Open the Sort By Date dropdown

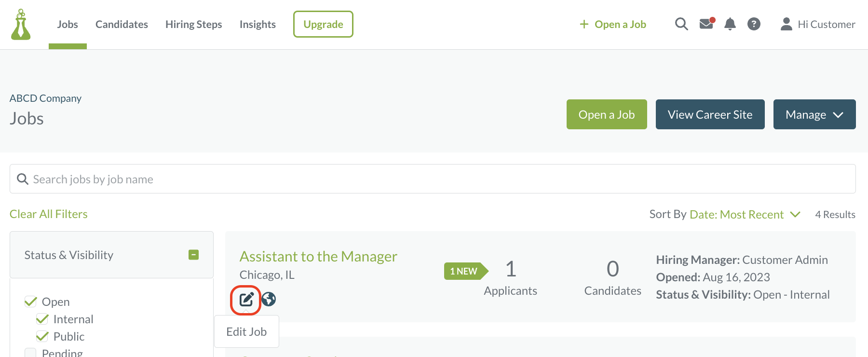click(x=745, y=214)
